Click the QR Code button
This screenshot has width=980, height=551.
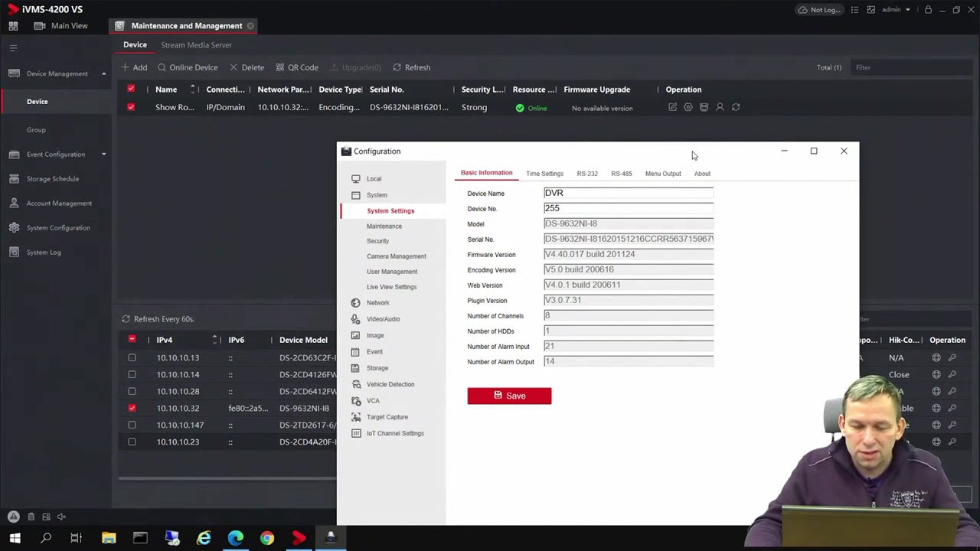click(x=297, y=67)
